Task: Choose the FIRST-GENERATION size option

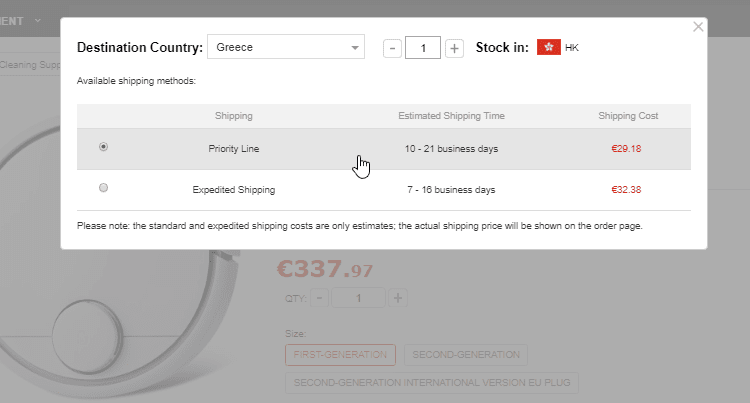Action: coord(340,355)
